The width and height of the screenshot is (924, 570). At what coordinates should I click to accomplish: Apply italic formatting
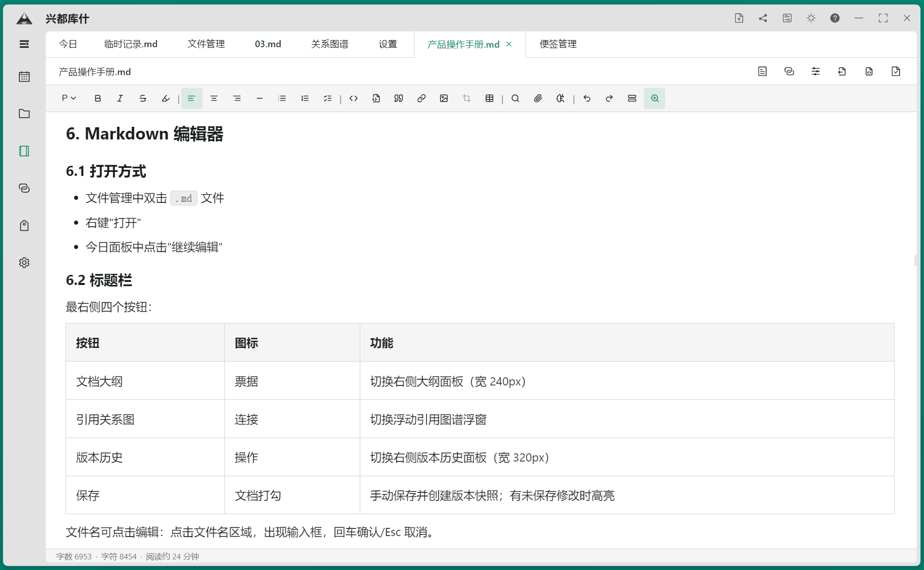[120, 98]
